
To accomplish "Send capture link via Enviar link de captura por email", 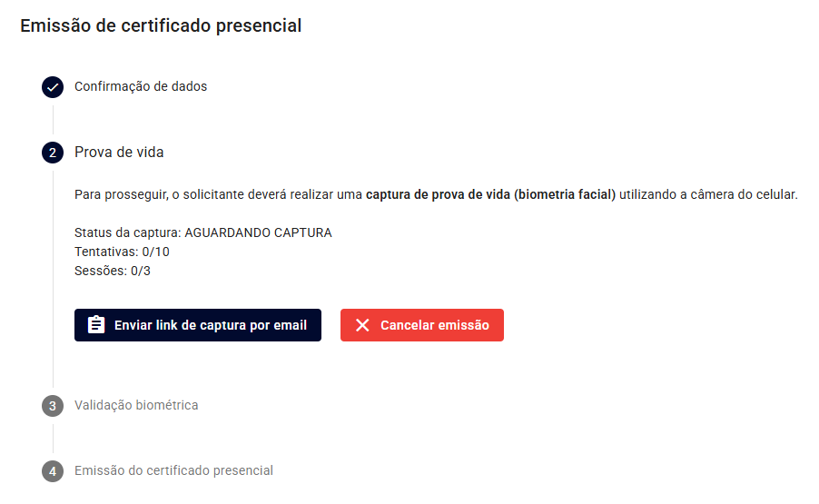I will 197,325.
